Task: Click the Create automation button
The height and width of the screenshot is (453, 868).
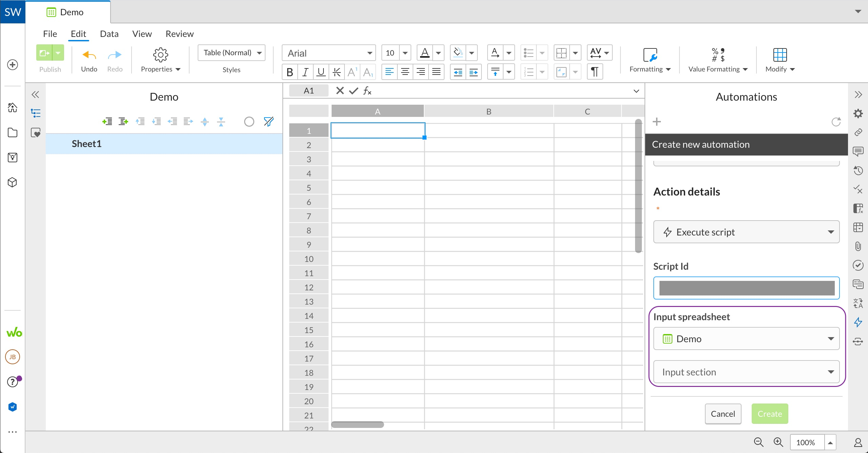Action: click(770, 413)
